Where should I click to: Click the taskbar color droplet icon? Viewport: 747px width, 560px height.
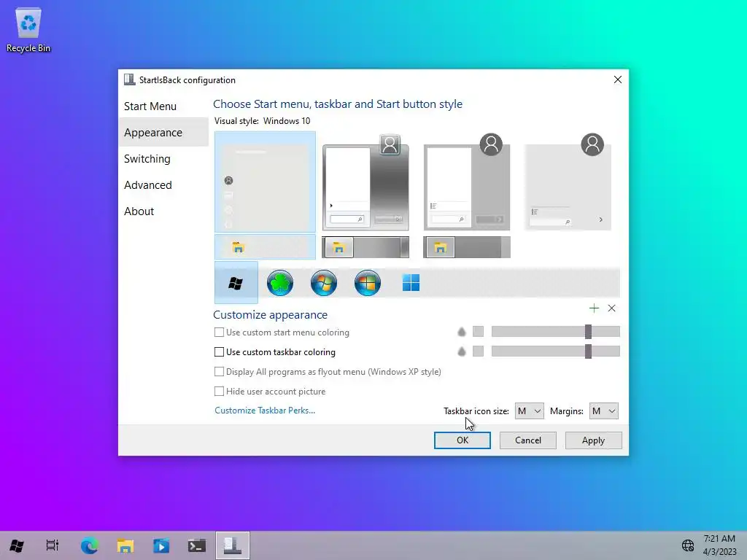pos(461,351)
